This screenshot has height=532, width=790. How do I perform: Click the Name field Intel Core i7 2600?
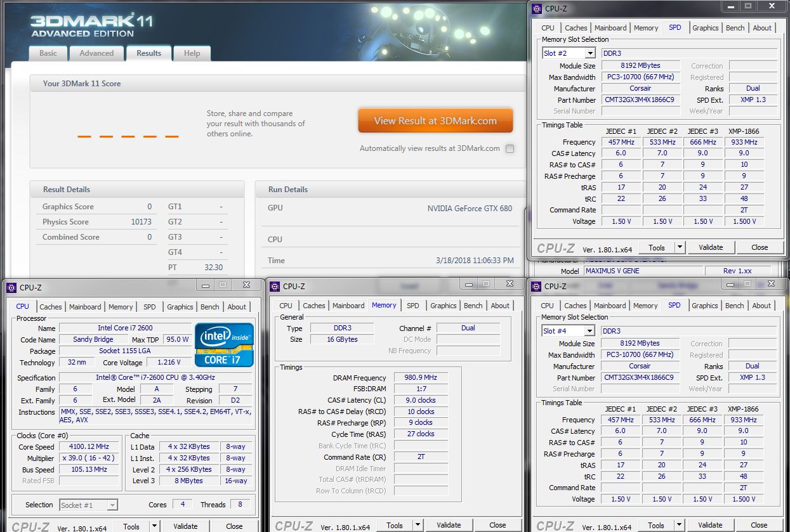click(125, 328)
